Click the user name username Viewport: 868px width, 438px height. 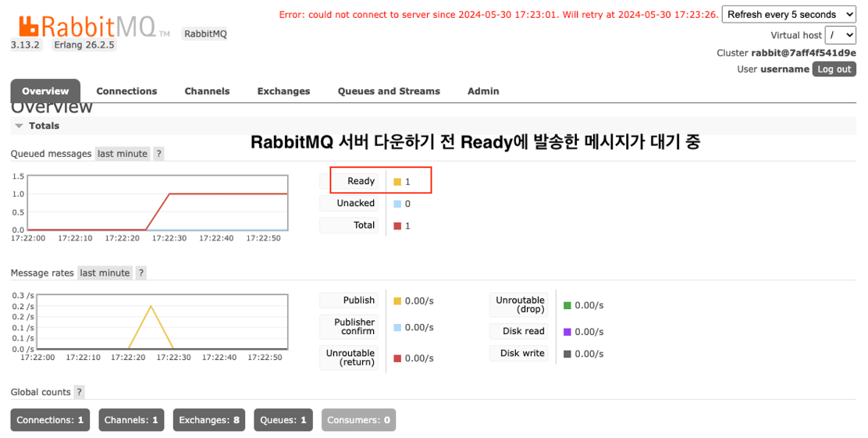point(784,69)
